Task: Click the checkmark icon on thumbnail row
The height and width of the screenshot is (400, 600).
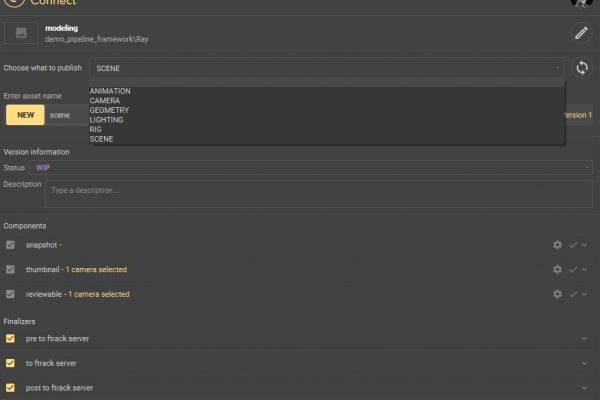Action: [x=573, y=269]
